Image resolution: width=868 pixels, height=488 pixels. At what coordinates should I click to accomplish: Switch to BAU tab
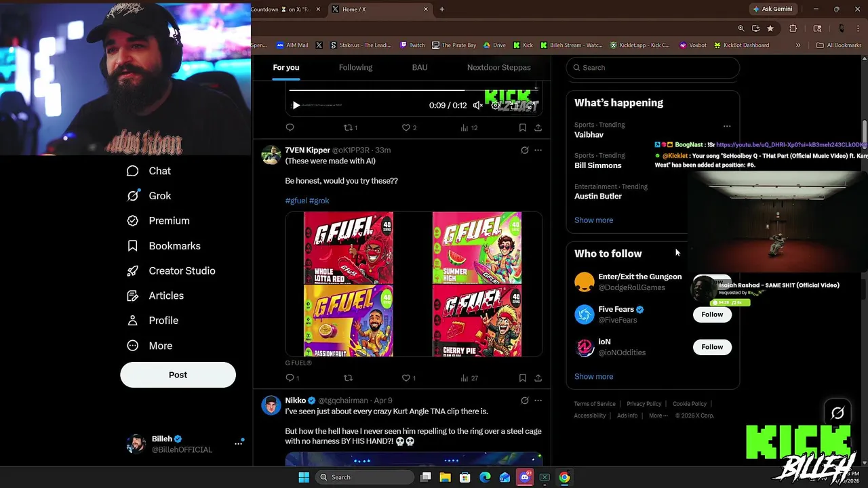coord(420,67)
